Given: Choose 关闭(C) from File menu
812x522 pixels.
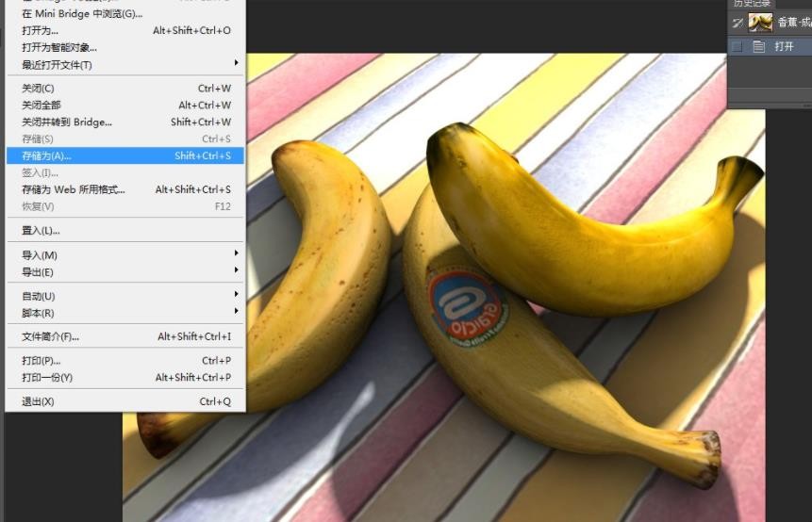Looking at the screenshot, I should pos(124,89).
